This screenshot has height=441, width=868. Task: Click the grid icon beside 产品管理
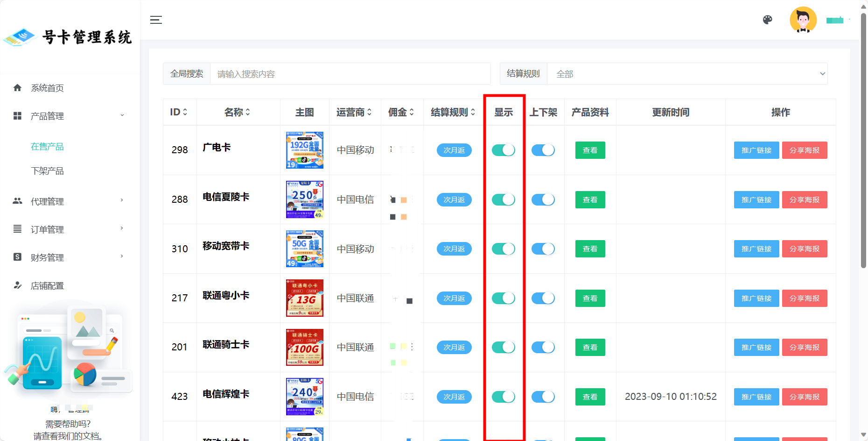pyautogui.click(x=18, y=116)
